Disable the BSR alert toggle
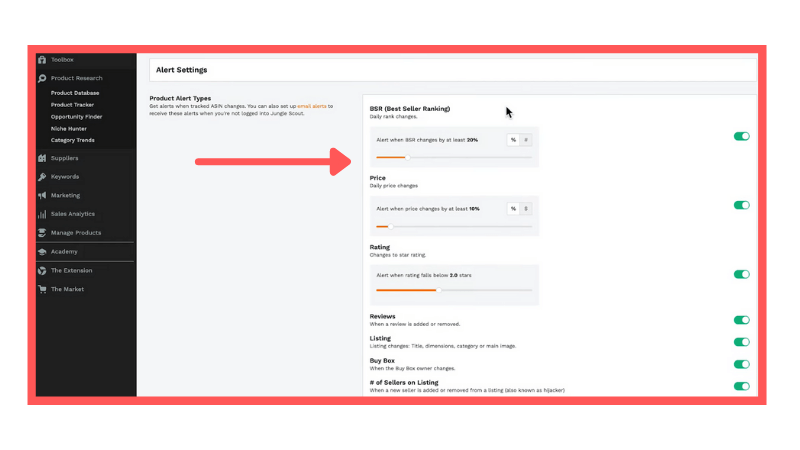 coord(741,136)
